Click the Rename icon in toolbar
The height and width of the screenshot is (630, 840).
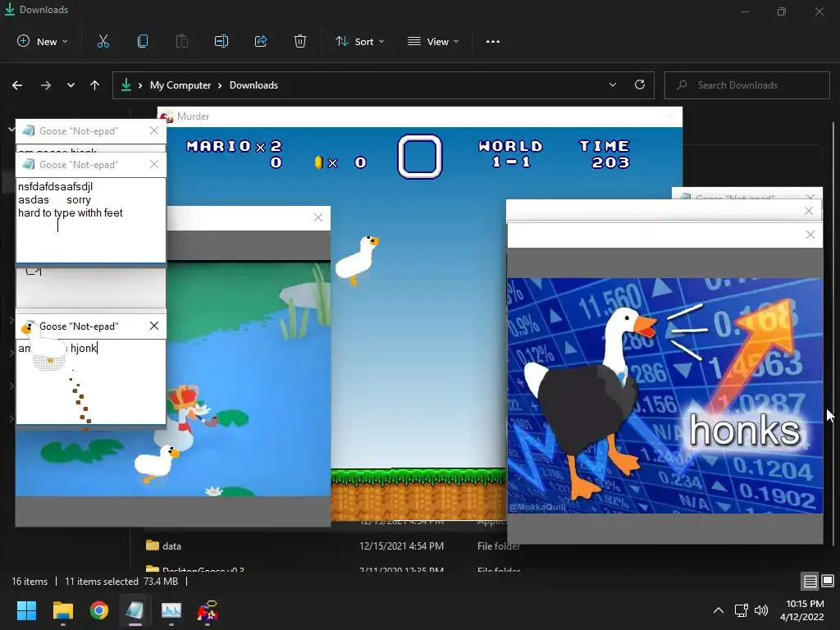click(x=221, y=41)
